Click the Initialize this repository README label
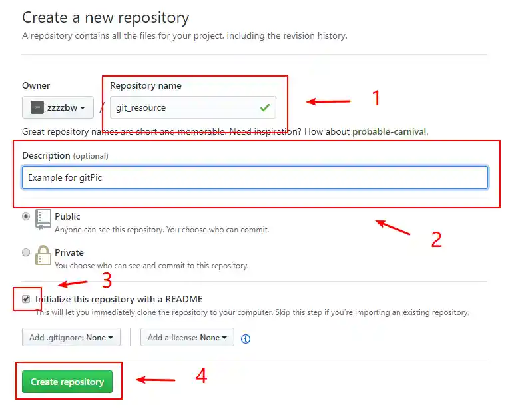Image resolution: width=532 pixels, height=419 pixels. point(119,299)
